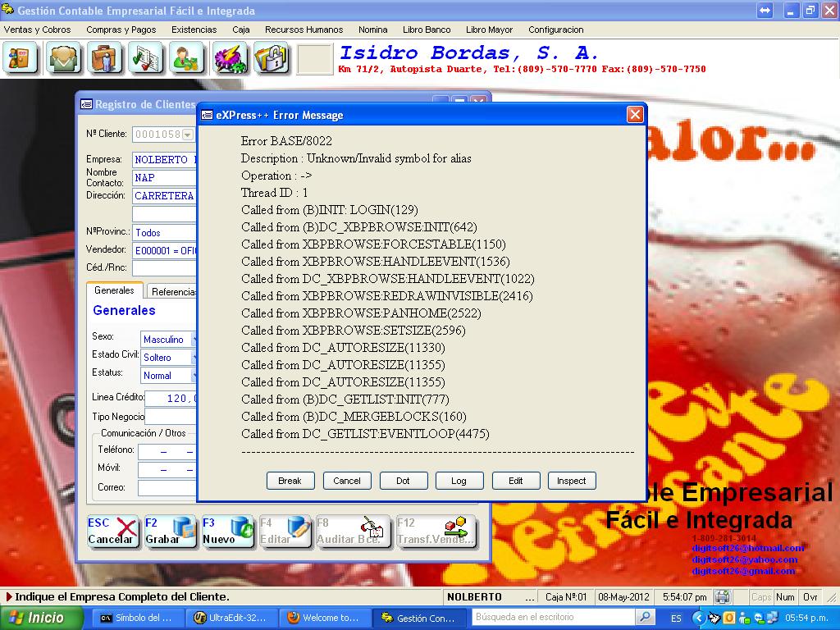Switch to the Referencias tab
840x630 pixels.
[171, 290]
